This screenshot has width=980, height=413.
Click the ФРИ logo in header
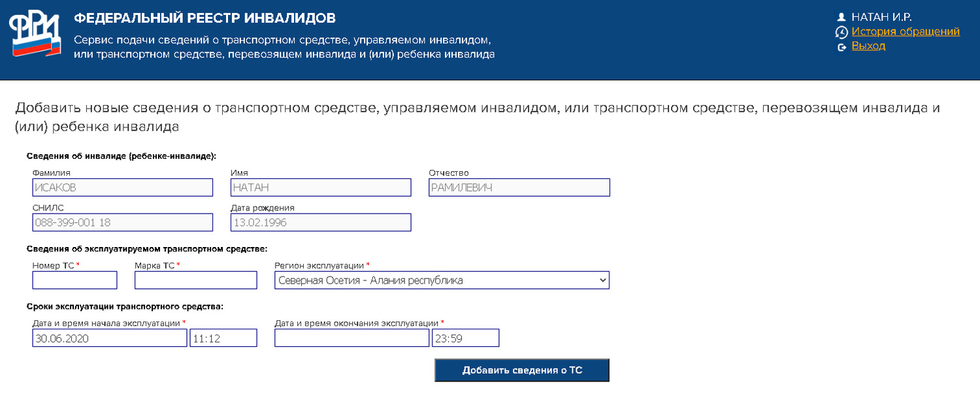click(x=35, y=34)
